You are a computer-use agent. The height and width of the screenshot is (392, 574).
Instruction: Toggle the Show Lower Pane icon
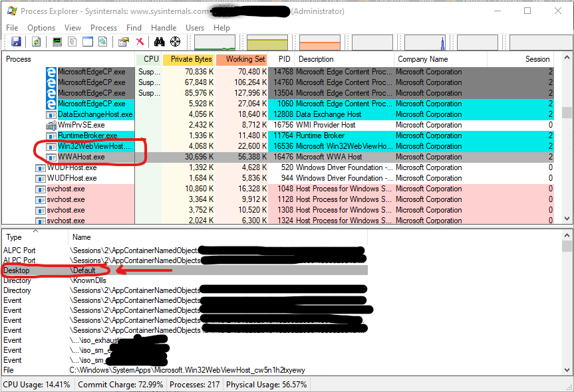(88, 42)
